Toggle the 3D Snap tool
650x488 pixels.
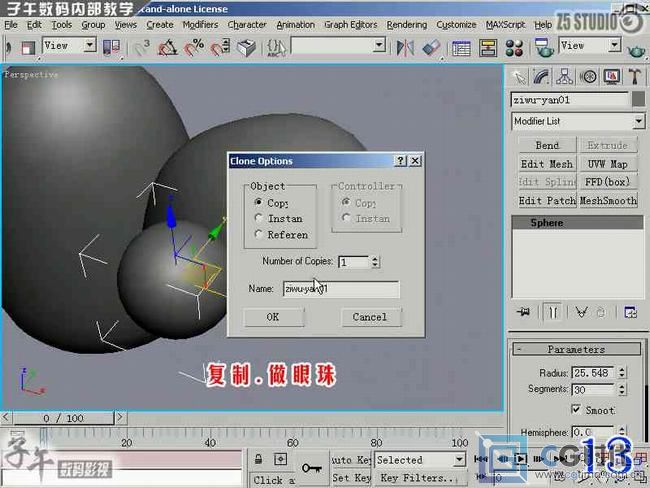pos(142,48)
